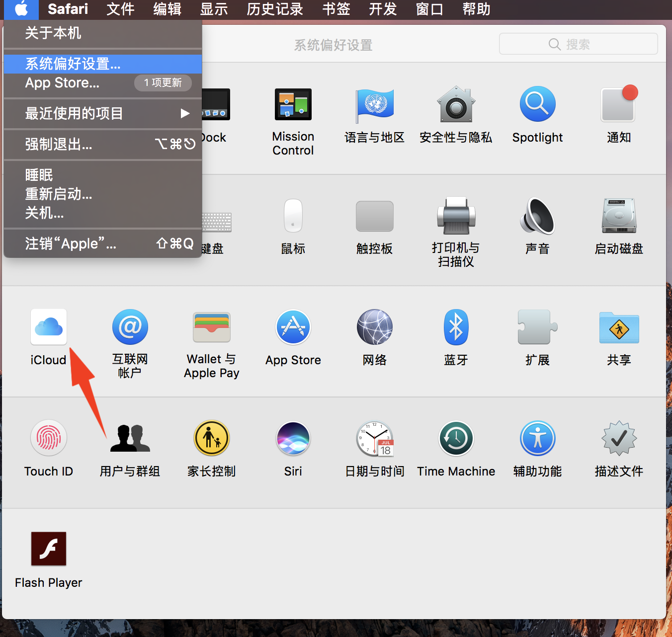672x637 pixels.
Task: Click the 搜索 search field
Action: (578, 44)
